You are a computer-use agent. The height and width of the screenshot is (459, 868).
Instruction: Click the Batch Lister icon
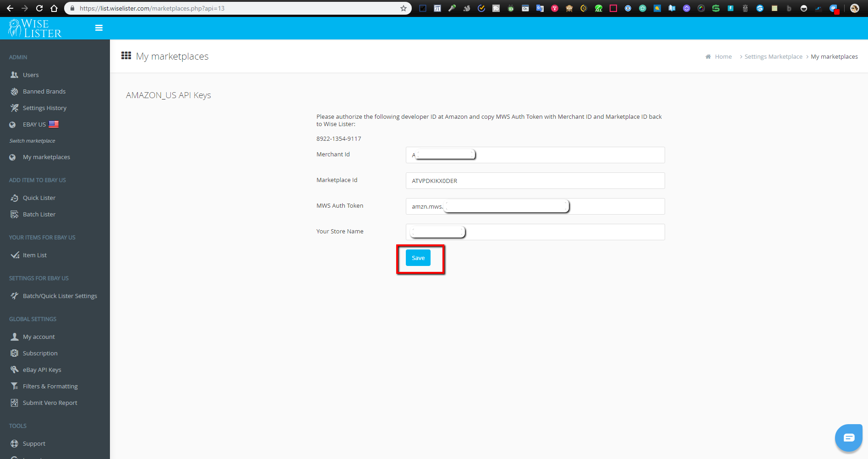[14, 214]
